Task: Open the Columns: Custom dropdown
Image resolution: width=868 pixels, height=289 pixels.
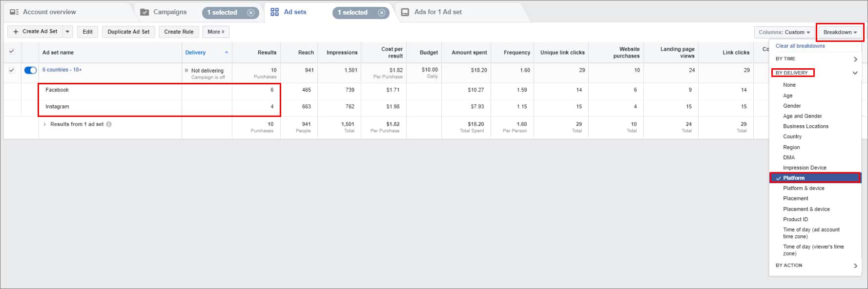Action: [x=784, y=32]
